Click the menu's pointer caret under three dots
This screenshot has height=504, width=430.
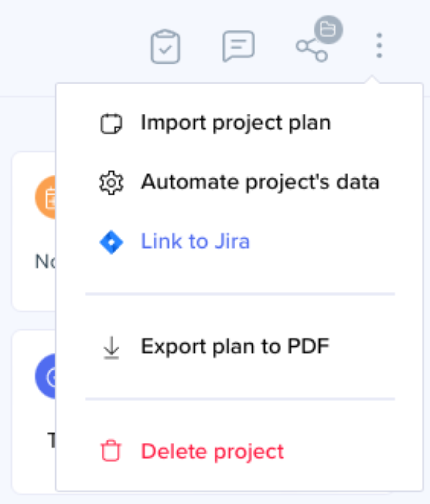(372, 79)
